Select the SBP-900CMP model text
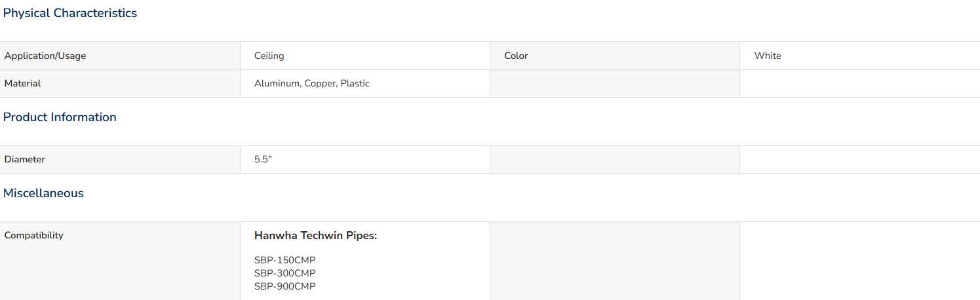 point(285,286)
